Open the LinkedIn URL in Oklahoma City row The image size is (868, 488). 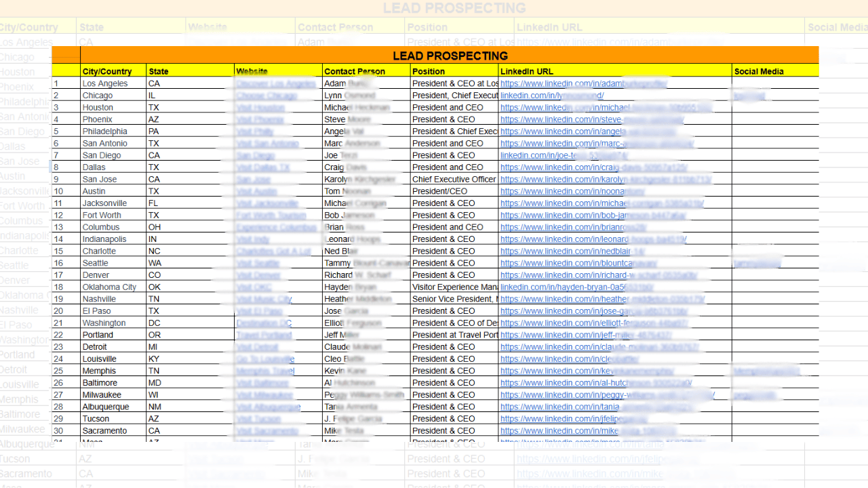point(576,287)
